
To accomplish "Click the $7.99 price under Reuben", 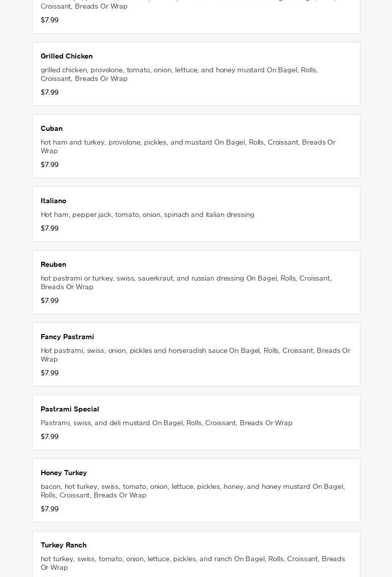I will pos(49,300).
